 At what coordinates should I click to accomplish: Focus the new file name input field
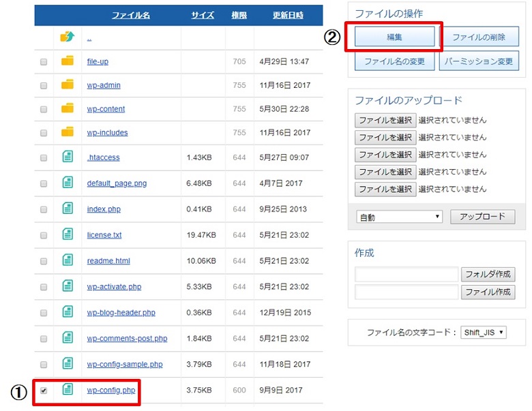407,292
